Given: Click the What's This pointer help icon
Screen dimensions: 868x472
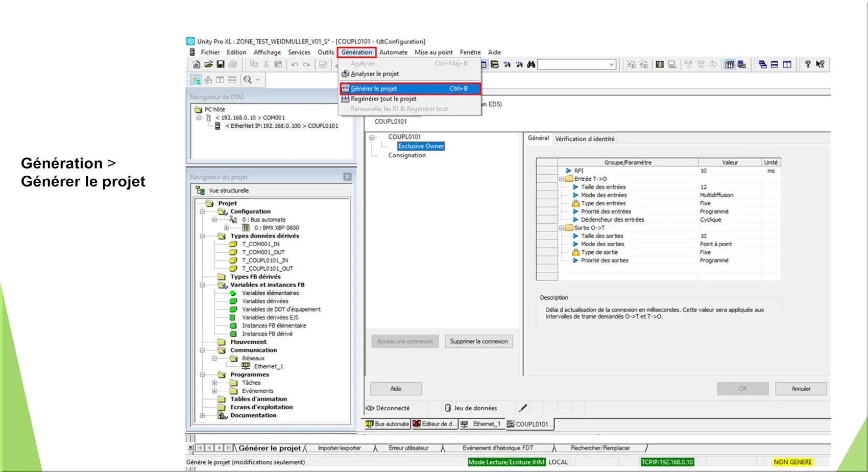Looking at the screenshot, I should coord(820,64).
